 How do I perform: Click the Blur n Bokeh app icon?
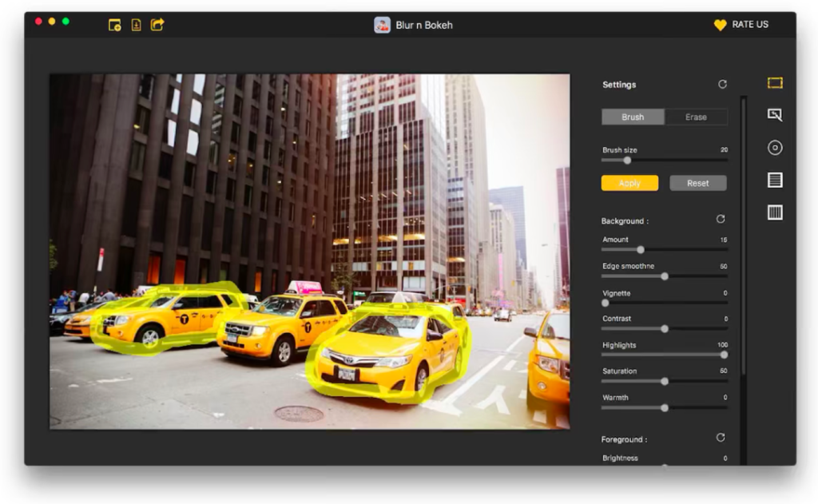[382, 25]
